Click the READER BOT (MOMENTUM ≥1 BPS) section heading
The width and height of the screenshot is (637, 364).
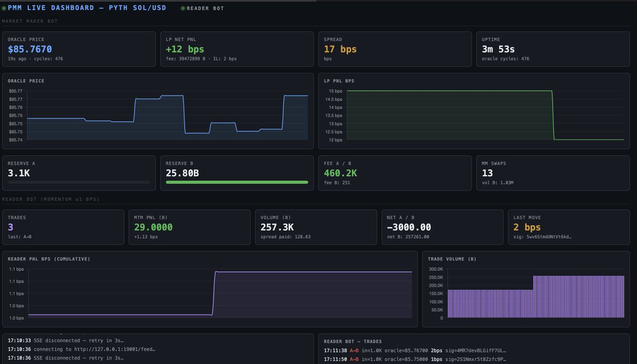click(51, 199)
